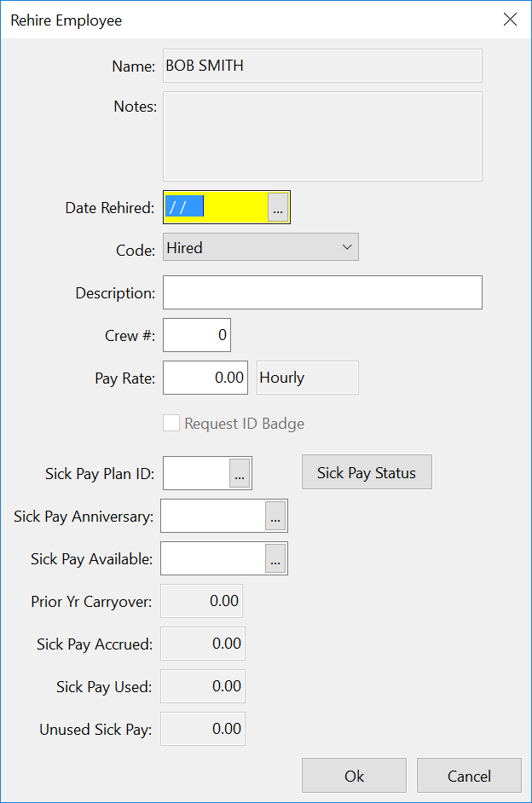This screenshot has width=532, height=803.
Task: Click the Sick Pay Status button
Action: click(367, 472)
